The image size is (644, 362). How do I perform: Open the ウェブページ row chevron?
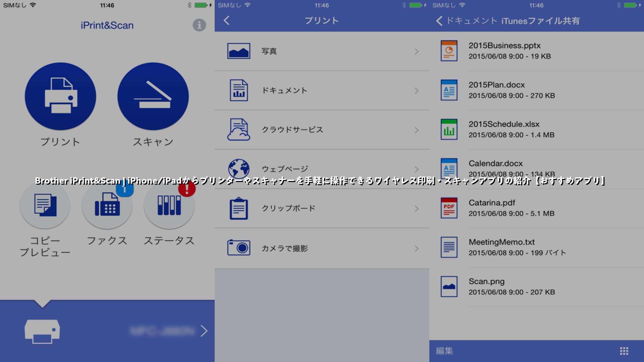coord(417,169)
